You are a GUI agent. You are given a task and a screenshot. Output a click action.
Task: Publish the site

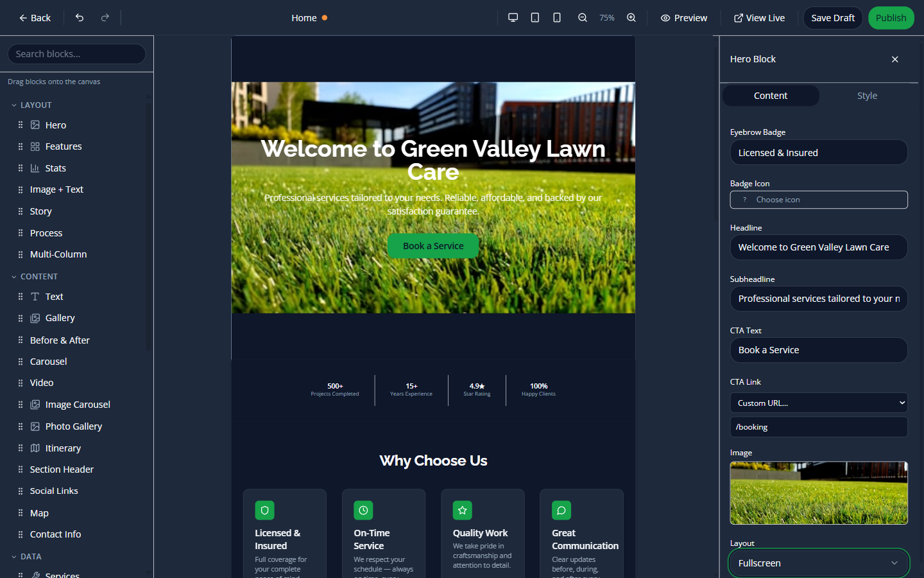(891, 17)
